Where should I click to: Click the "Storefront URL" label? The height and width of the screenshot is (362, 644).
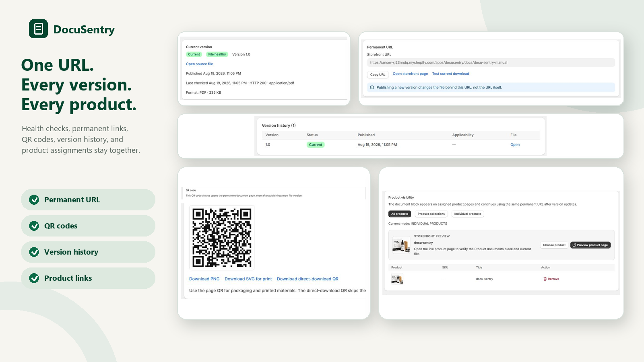379,55
